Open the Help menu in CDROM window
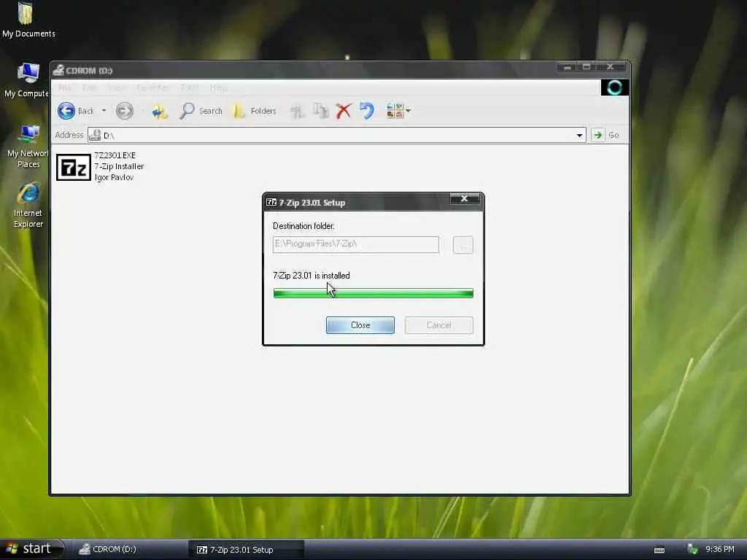This screenshot has height=560, width=747. 218,87
